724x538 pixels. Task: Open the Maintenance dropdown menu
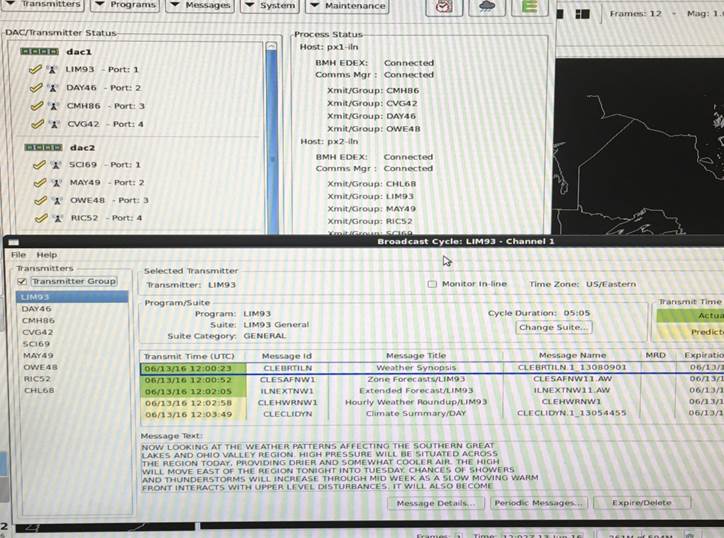point(348,6)
